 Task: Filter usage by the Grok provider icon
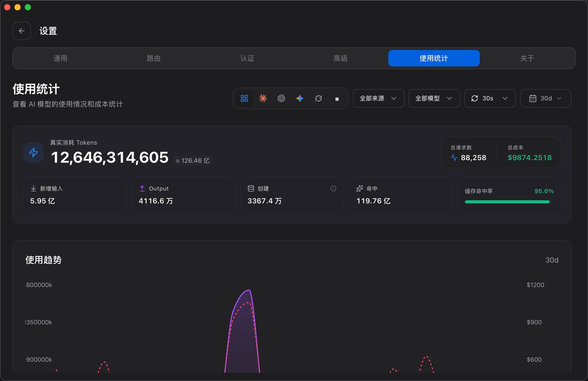tap(318, 98)
